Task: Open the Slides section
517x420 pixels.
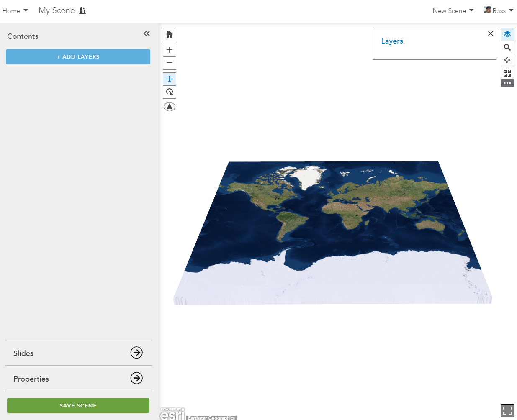Action: coord(79,353)
